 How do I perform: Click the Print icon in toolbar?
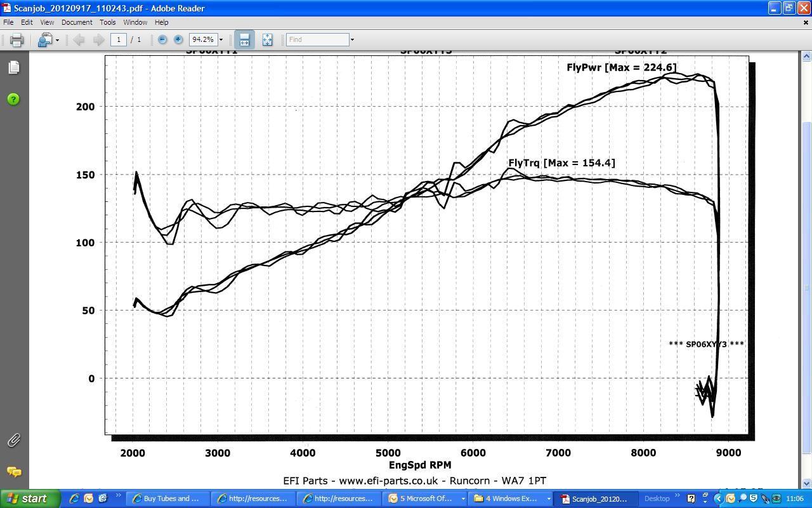point(16,40)
